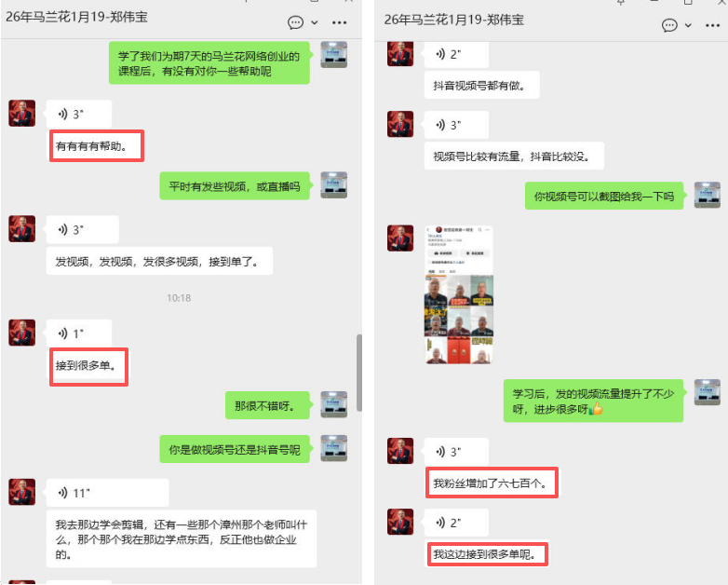The height and width of the screenshot is (585, 728).
Task: Play the 3" voice above '有有有有帮助'
Action: coord(79,114)
